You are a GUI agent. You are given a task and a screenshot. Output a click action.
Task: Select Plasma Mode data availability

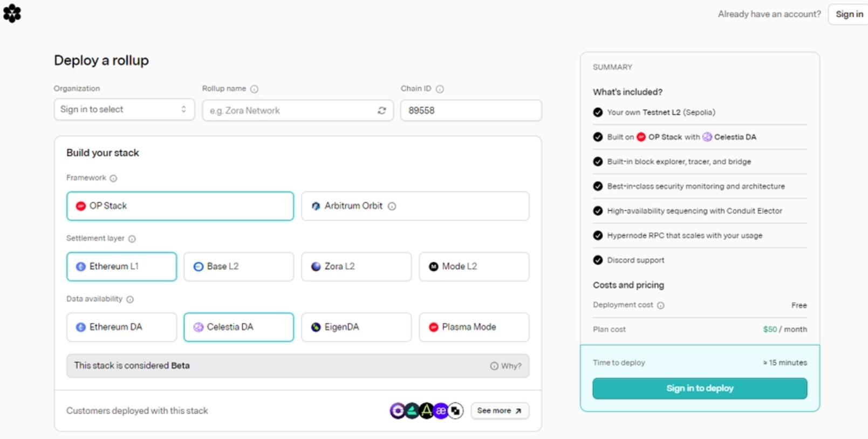(x=474, y=327)
